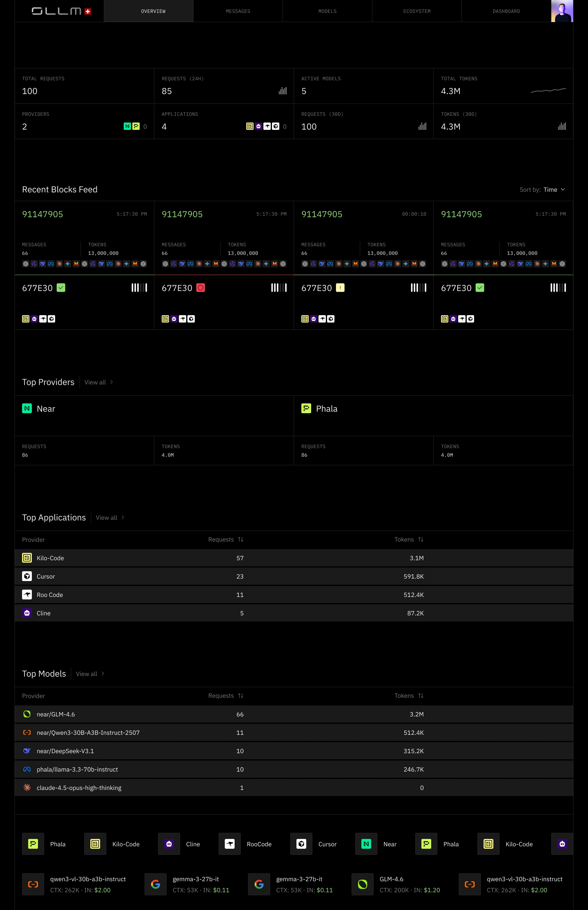588x910 pixels.
Task: Click the Cline icon in bottom carousel
Action: 169,844
